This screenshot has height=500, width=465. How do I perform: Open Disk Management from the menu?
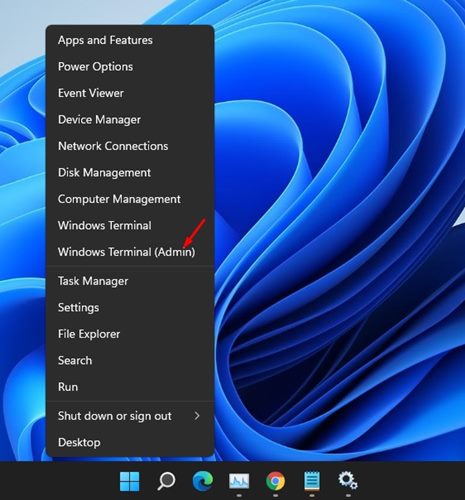(x=130, y=172)
